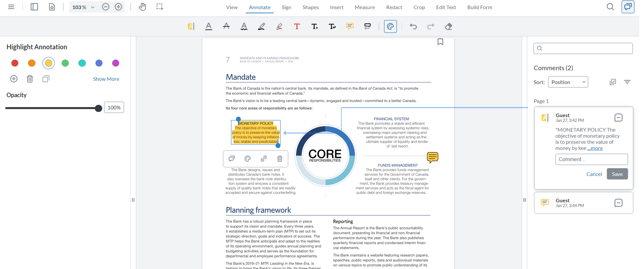This screenshot has width=644, height=269.
Task: Switch to the Build Form tab
Action: [x=479, y=7]
